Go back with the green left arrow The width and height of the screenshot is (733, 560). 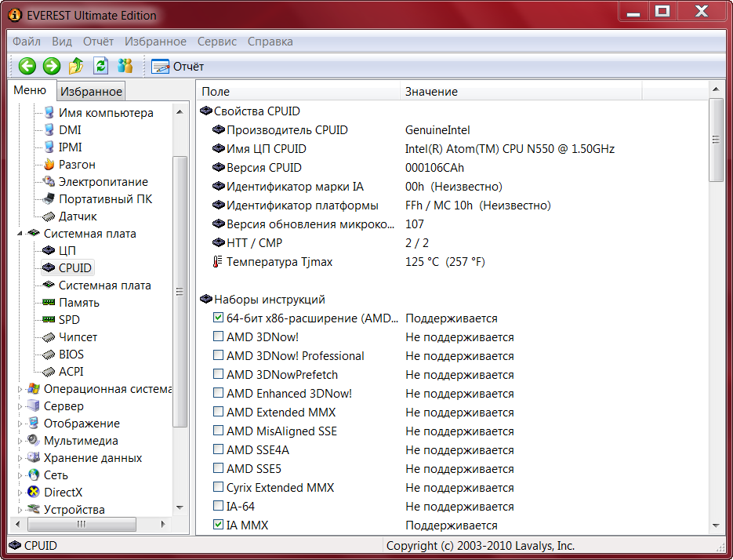27,66
